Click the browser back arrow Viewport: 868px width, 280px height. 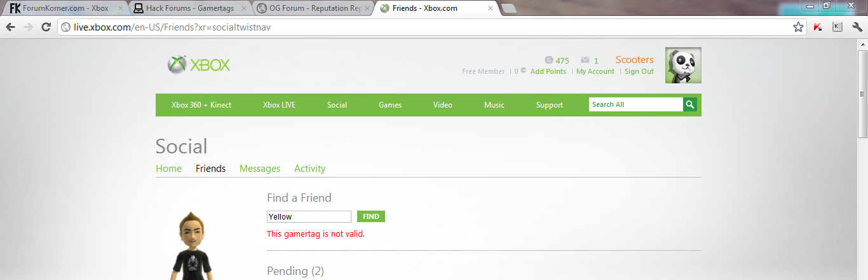pyautogui.click(x=11, y=27)
